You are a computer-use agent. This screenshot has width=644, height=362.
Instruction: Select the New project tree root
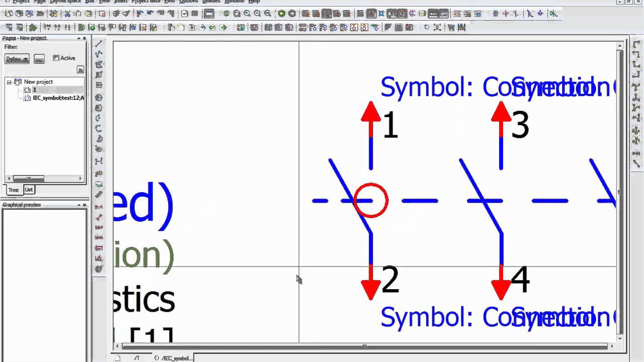[38, 82]
